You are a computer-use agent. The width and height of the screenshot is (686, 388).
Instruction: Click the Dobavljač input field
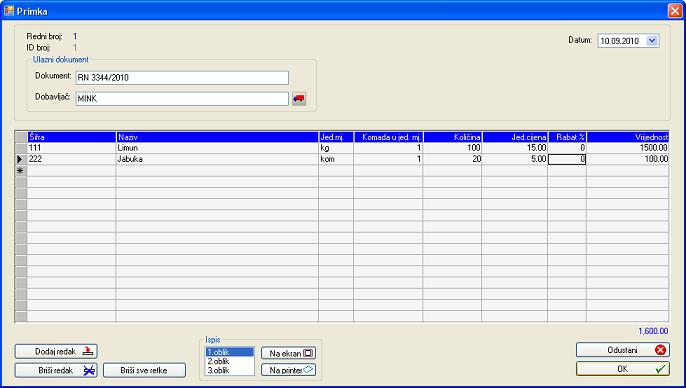182,99
